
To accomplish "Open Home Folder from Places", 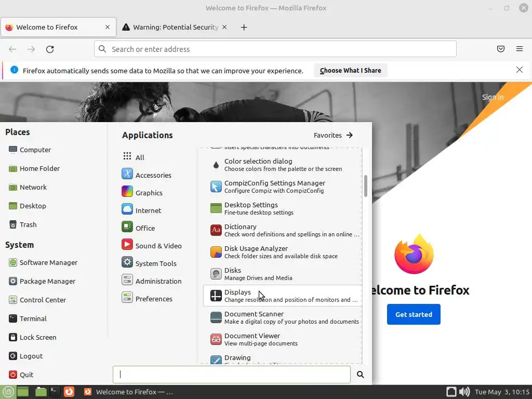I will pyautogui.click(x=34, y=168).
